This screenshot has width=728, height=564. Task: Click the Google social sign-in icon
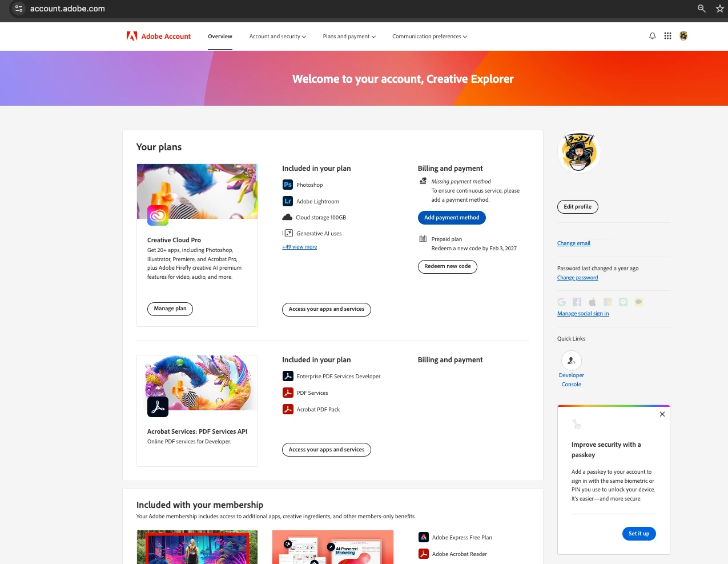point(562,302)
